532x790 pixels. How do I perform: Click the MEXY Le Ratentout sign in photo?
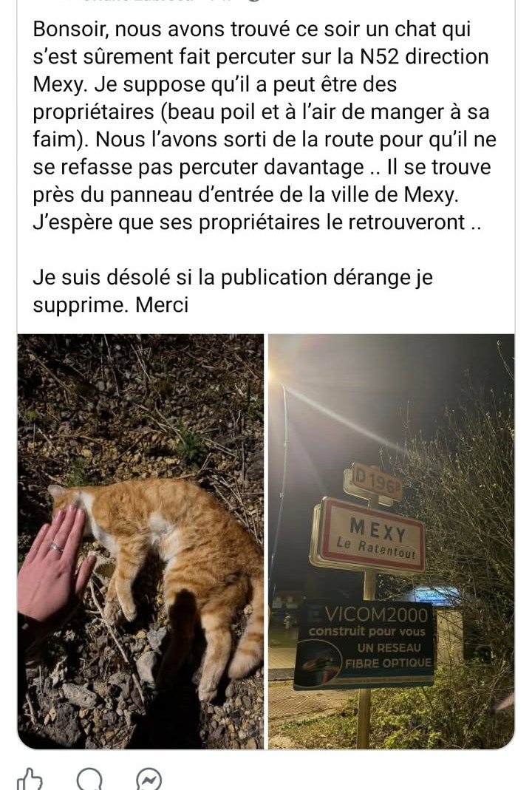371,534
